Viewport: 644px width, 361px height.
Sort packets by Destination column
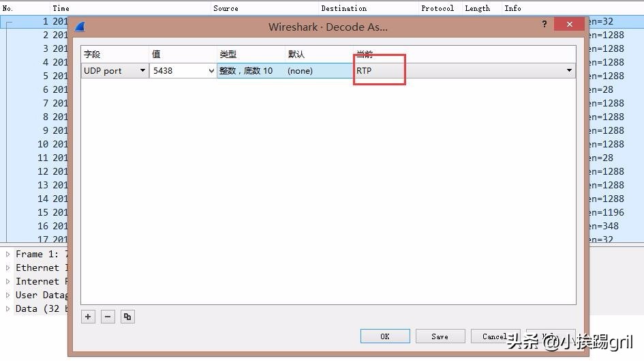click(x=368, y=8)
